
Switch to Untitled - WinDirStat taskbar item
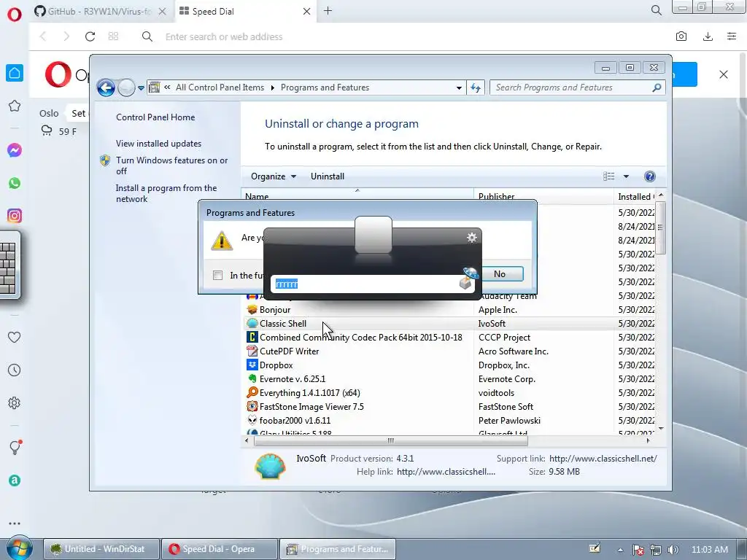pyautogui.click(x=101, y=549)
